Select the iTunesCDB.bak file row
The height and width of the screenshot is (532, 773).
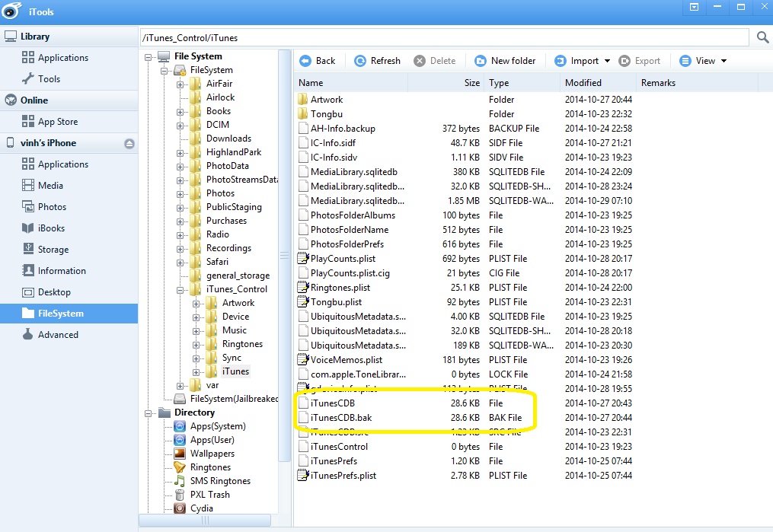point(341,418)
